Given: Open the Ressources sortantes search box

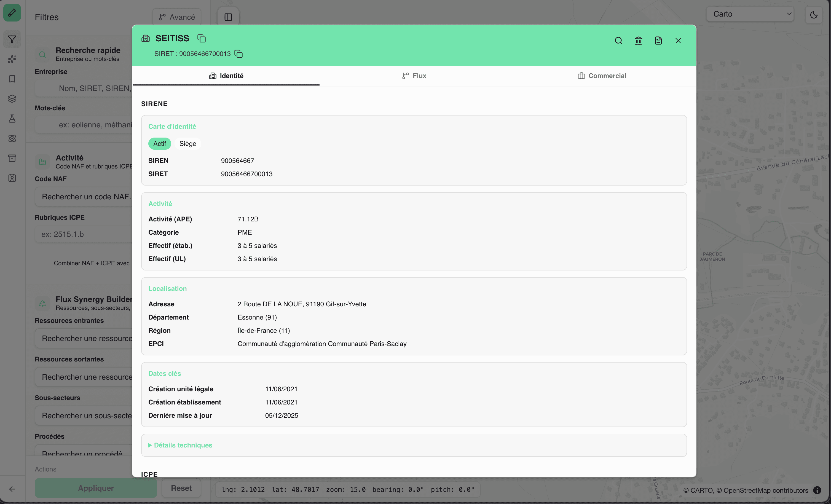Looking at the screenshot, I should pos(84,377).
